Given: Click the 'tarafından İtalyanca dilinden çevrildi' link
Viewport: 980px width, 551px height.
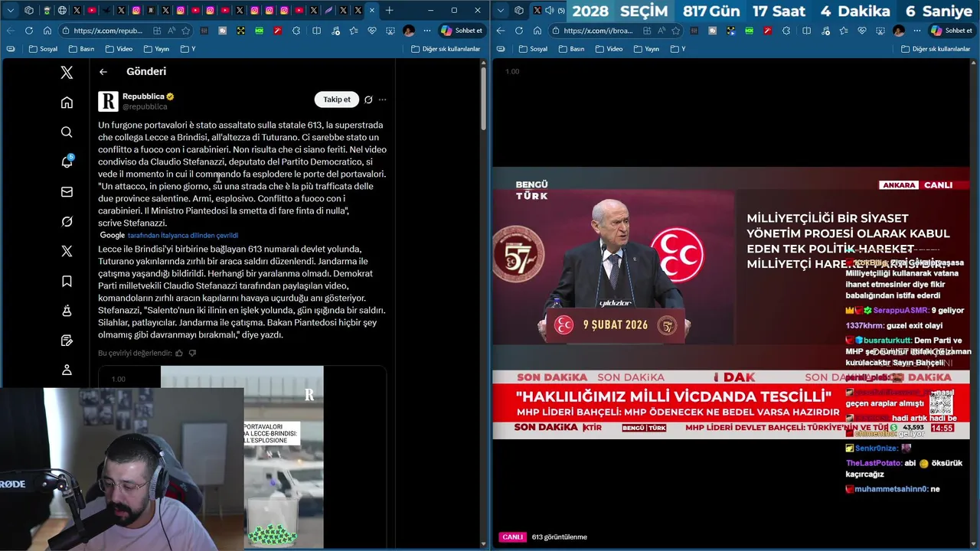Looking at the screenshot, I should point(183,235).
